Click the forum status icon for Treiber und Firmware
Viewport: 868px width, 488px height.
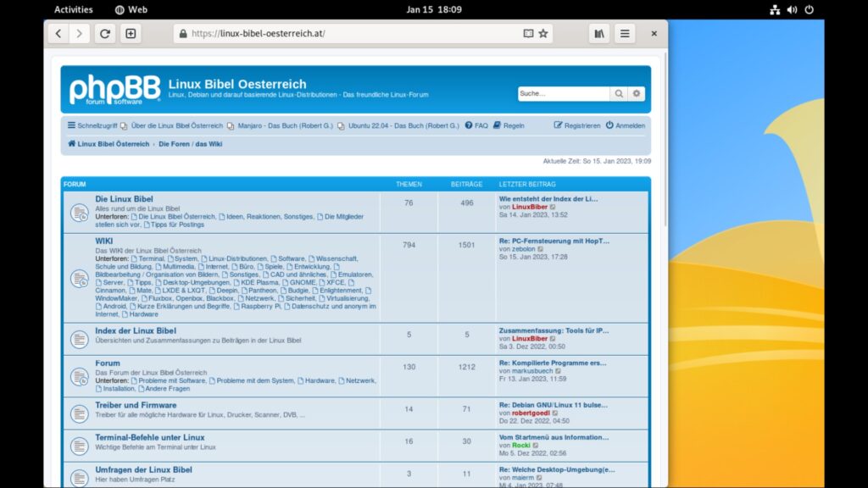pyautogui.click(x=79, y=413)
